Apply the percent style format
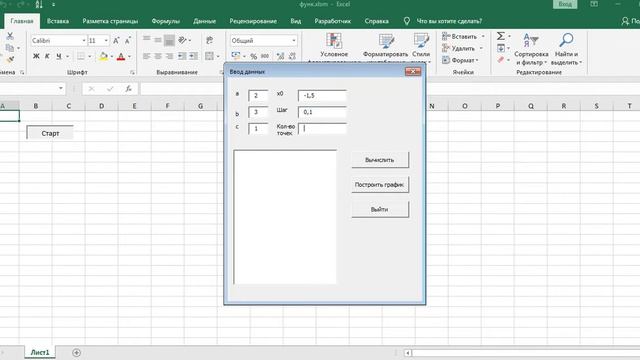Screen dimensions: 640x360 coord(253,56)
